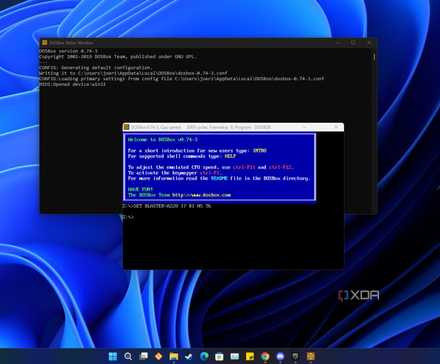Open the blue checkmark To Do app
The width and height of the screenshot is (440, 364).
coord(189,356)
